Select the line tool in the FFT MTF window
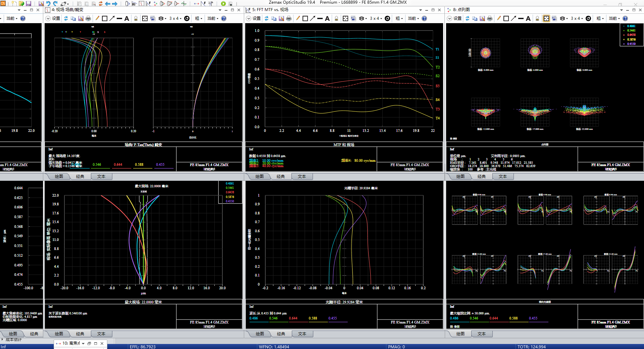This screenshot has width=644, height=349. (x=320, y=18)
